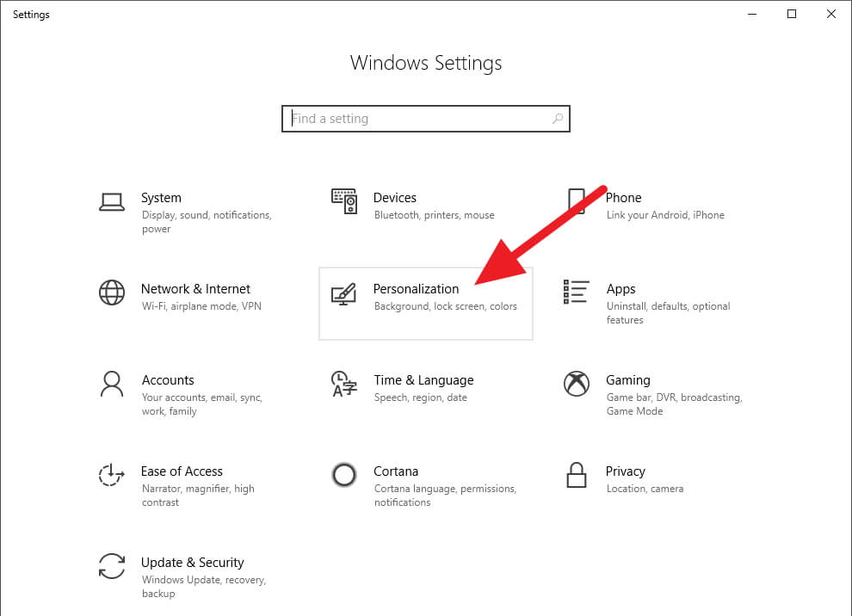Choose the Update & Security title
Screen dimensions: 852x616
point(193,563)
